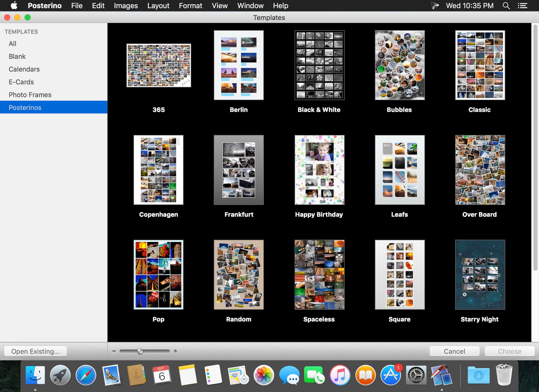Select the Happy Birthday template
Viewport: 539px width, 392px height.
(318, 170)
